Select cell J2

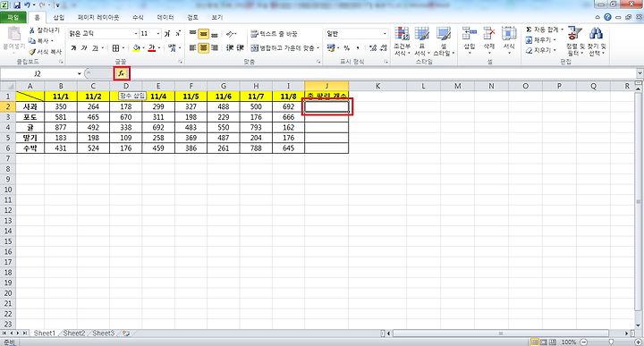326,106
